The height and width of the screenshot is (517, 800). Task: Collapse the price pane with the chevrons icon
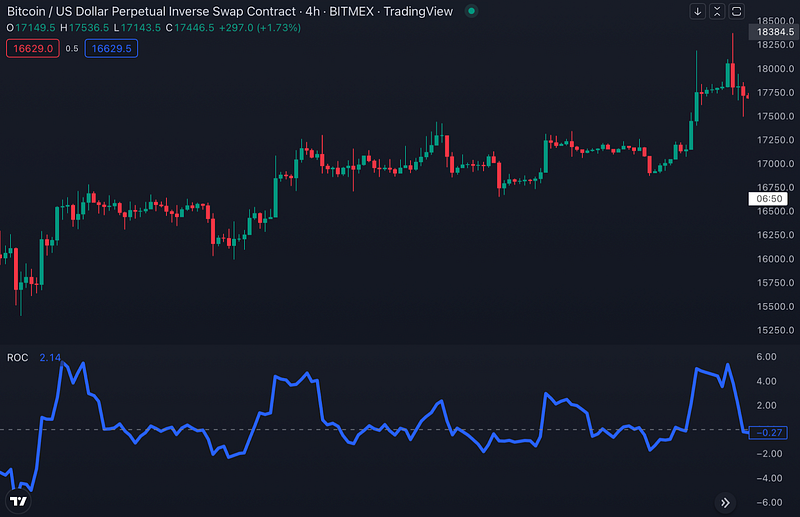tap(717, 11)
